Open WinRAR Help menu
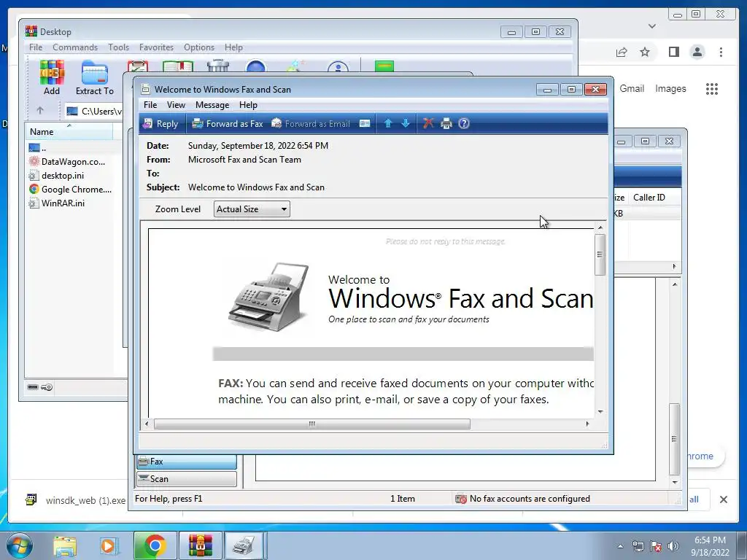The width and height of the screenshot is (747, 560). point(233,47)
